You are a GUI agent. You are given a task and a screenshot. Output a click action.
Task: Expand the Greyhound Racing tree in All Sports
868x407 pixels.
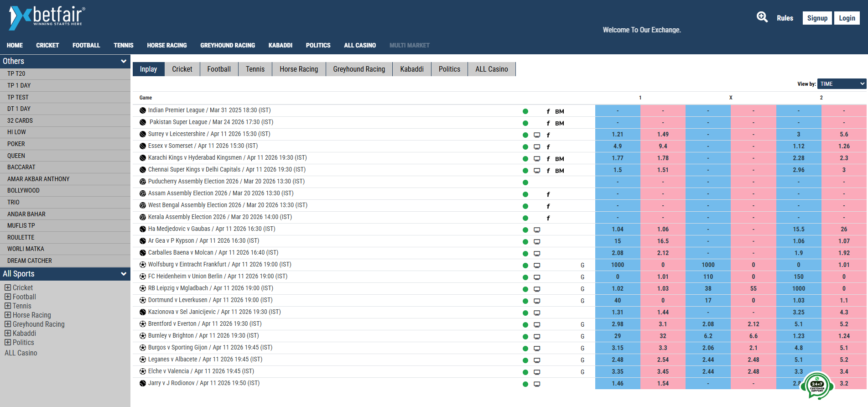coord(8,324)
